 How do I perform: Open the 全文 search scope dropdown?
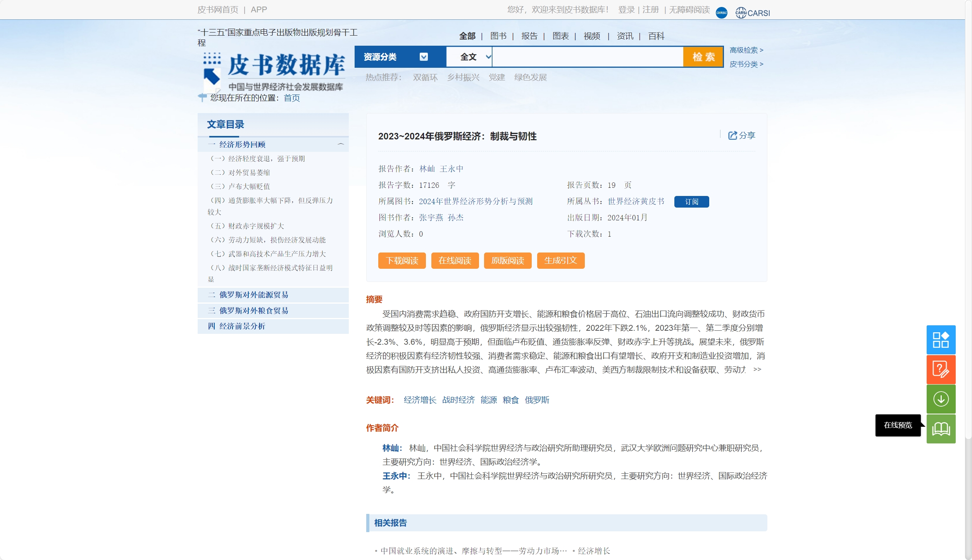click(x=469, y=57)
